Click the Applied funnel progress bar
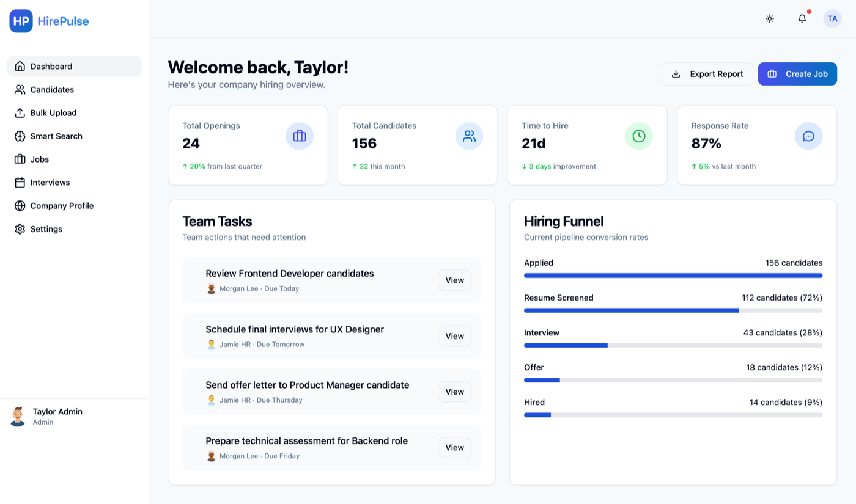This screenshot has width=856, height=504. [x=673, y=276]
